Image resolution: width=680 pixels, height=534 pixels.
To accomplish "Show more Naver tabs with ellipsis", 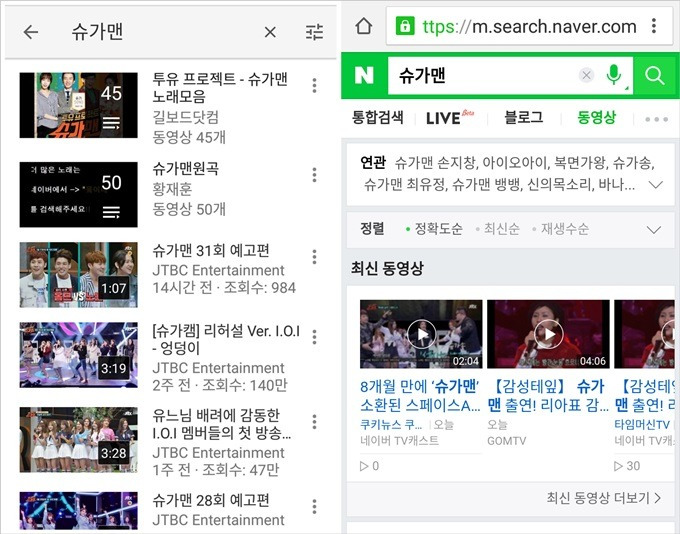I will point(656,119).
